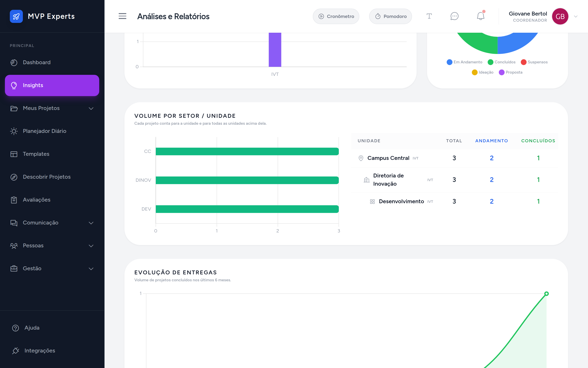The height and width of the screenshot is (368, 588).
Task: Click the Desenvolvimento grid icon
Action: (x=372, y=202)
